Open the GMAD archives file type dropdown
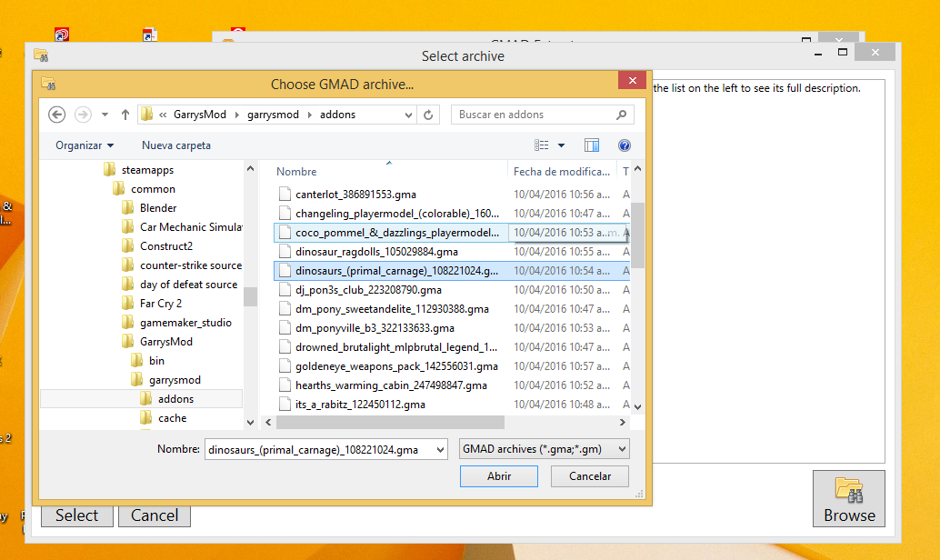The width and height of the screenshot is (940, 560). [545, 449]
